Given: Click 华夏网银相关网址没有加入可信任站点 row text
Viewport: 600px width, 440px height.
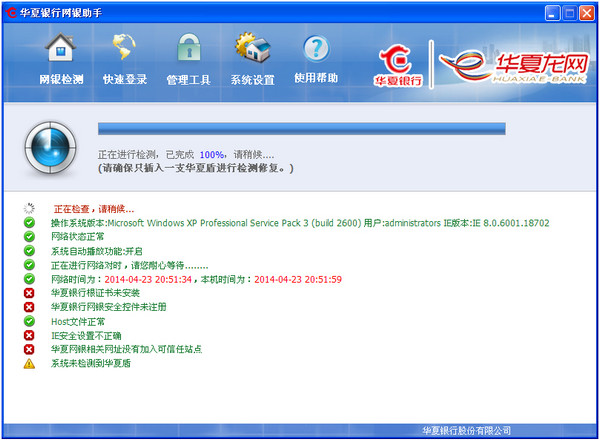Looking at the screenshot, I should tap(127, 349).
